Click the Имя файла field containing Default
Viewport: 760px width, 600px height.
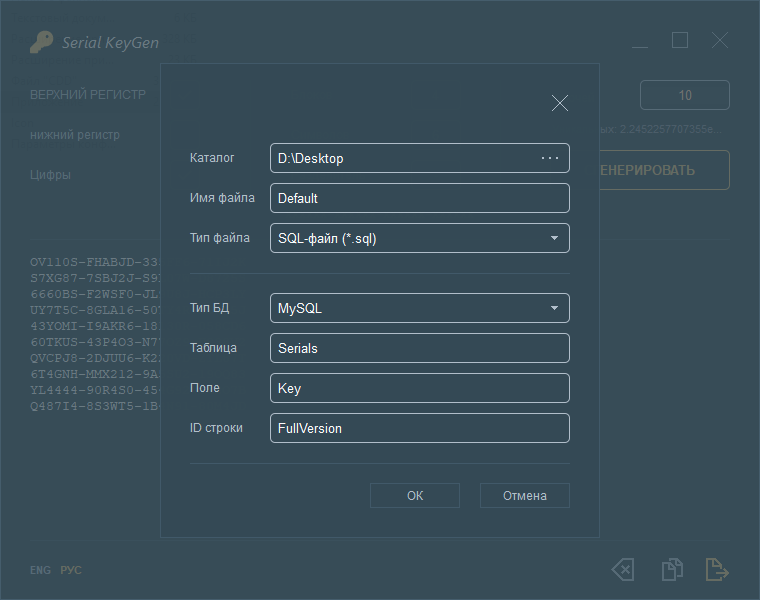(x=419, y=198)
